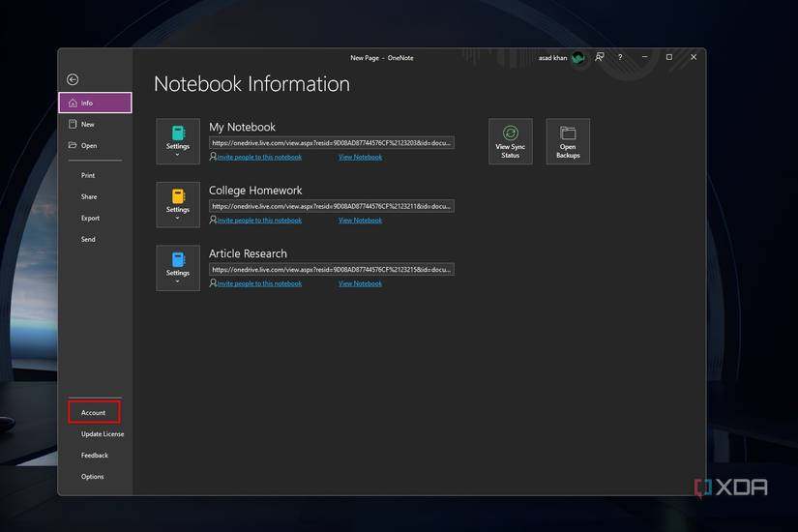View Notebook link for College Homework
The height and width of the screenshot is (532, 798).
(361, 221)
